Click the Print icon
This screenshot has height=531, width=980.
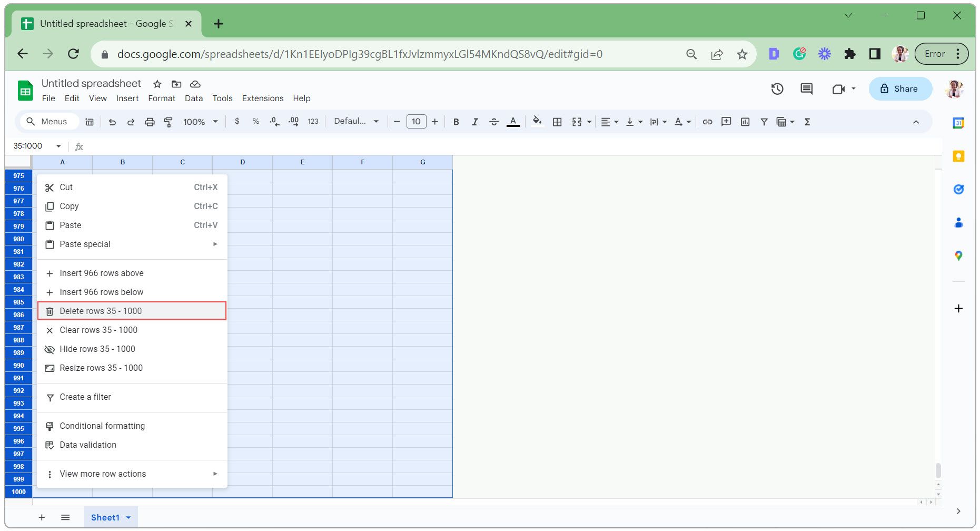pos(150,122)
